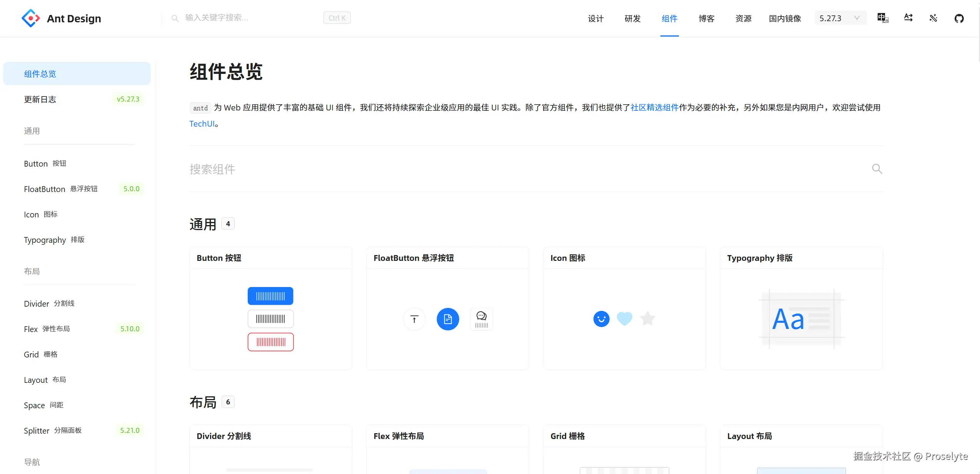Click the Ctrl K shortcut badge
Image resolution: width=980 pixels, height=474 pixels.
click(337, 18)
